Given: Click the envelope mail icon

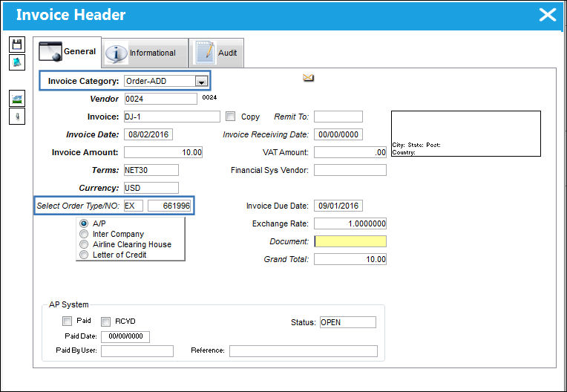Looking at the screenshot, I should (x=309, y=78).
